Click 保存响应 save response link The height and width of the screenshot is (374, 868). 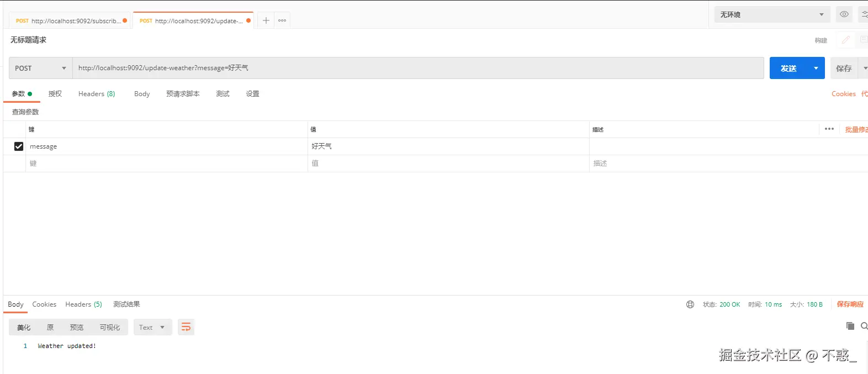pyautogui.click(x=850, y=304)
